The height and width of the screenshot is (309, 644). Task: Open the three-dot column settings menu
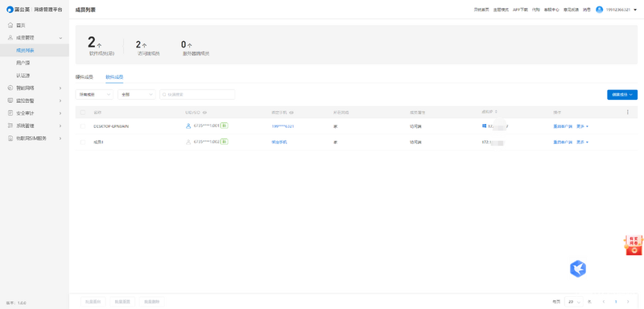(x=628, y=112)
